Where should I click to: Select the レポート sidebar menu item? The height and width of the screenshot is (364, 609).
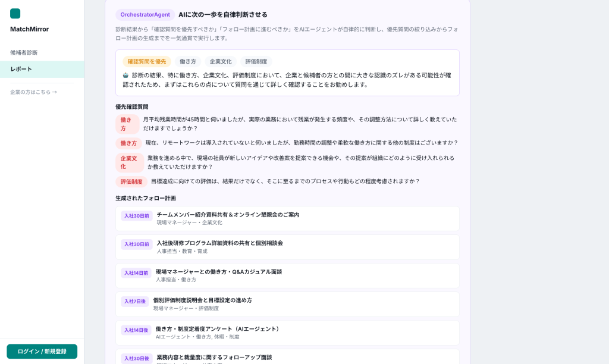click(x=42, y=69)
